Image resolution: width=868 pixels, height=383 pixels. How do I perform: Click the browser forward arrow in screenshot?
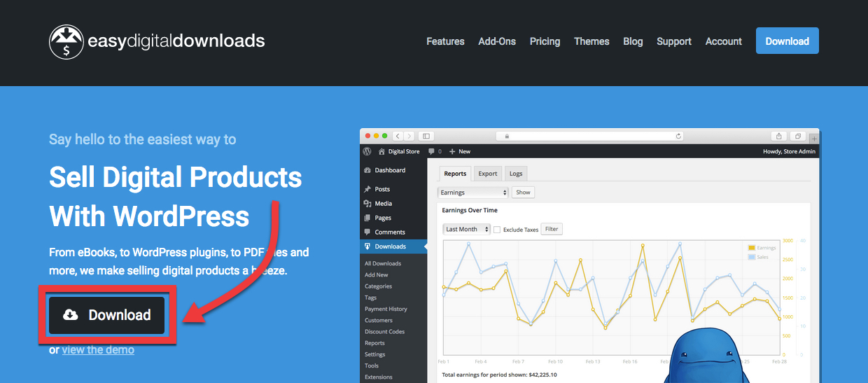point(409,136)
